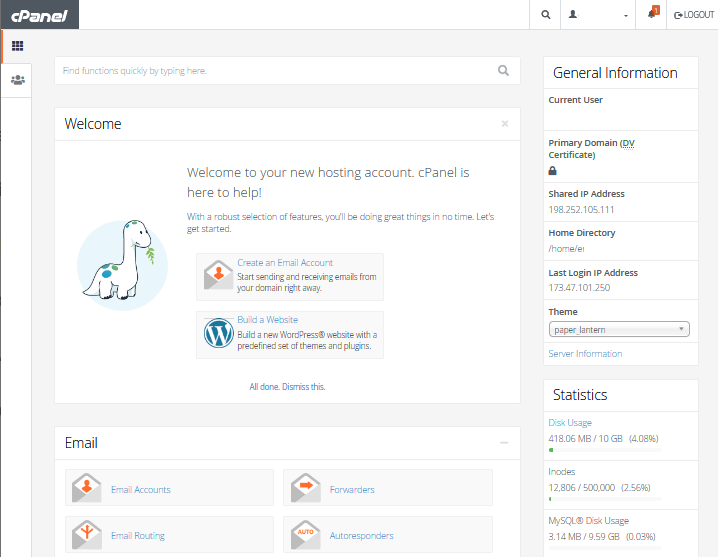Screen dimensions: 718x557
Task: Click the Create an Email Account envelope icon
Action: tap(218, 275)
